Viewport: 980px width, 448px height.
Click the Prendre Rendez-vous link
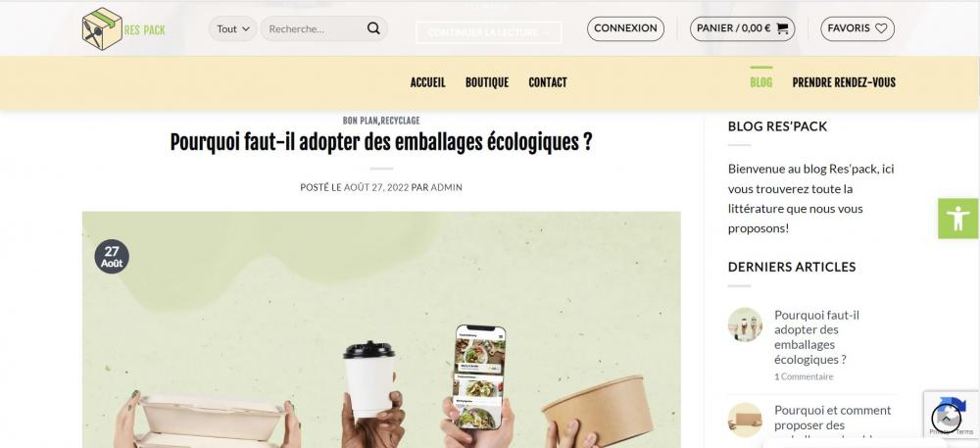point(844,82)
